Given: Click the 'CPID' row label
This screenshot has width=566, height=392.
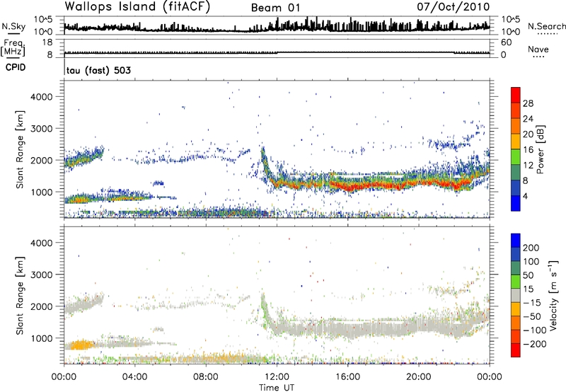Looking at the screenshot, I should click(x=16, y=67).
